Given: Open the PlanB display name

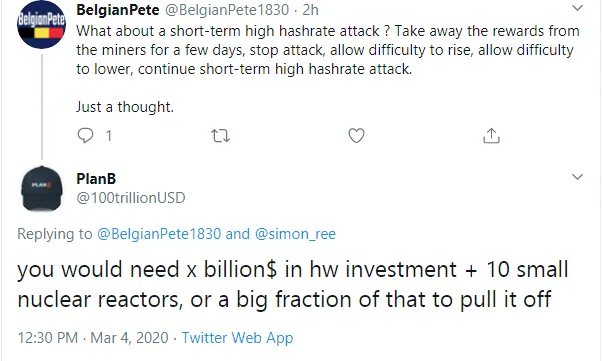Looking at the screenshot, I should click(x=96, y=179).
